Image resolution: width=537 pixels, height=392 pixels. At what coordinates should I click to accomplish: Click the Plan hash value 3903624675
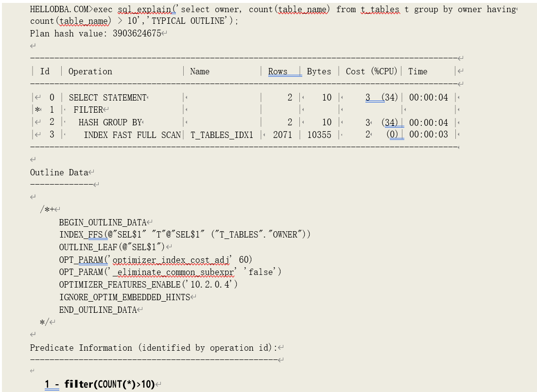coord(137,34)
